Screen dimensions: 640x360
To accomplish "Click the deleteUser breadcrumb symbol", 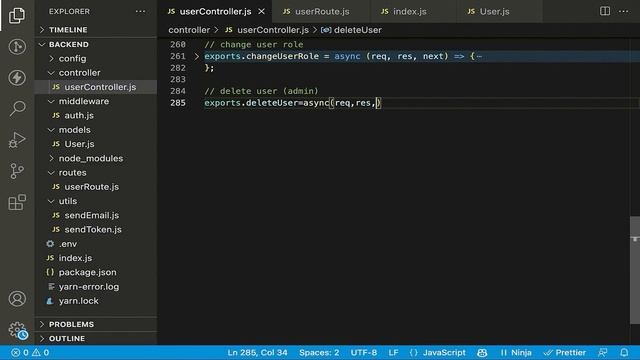I will (x=351, y=30).
